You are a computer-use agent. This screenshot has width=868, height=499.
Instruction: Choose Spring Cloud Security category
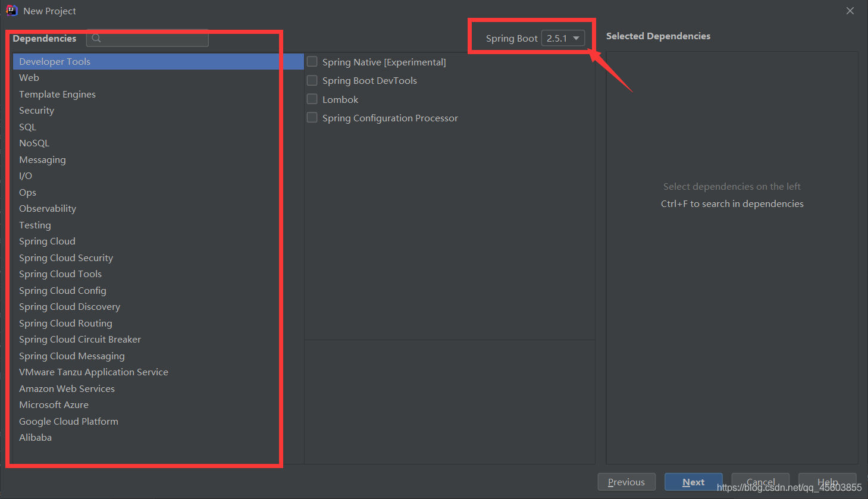[158, 258]
